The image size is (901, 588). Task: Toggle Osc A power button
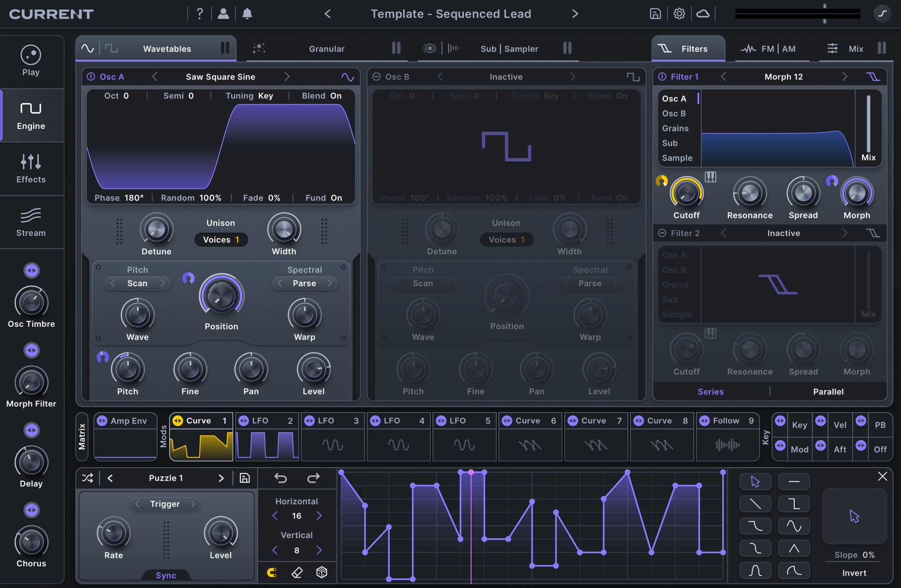click(91, 77)
